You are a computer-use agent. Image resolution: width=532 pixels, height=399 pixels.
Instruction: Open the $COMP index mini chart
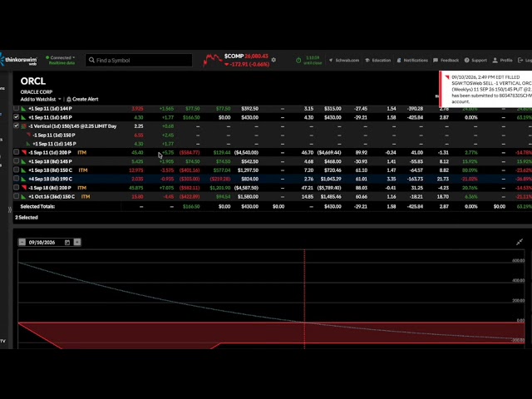click(212, 60)
